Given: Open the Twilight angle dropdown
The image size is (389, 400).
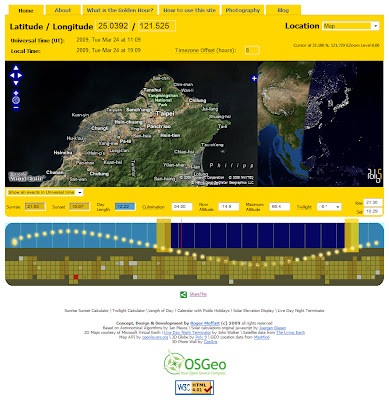Looking at the screenshot, I should pyautogui.click(x=329, y=207).
